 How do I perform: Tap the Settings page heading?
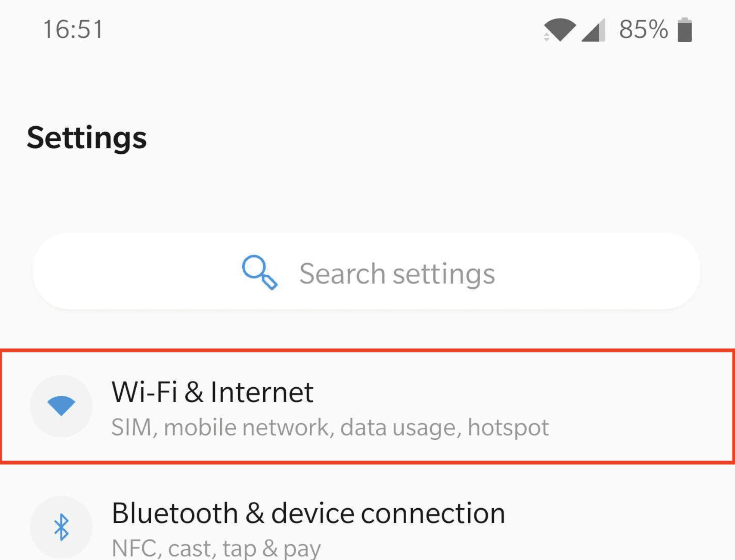point(87,137)
